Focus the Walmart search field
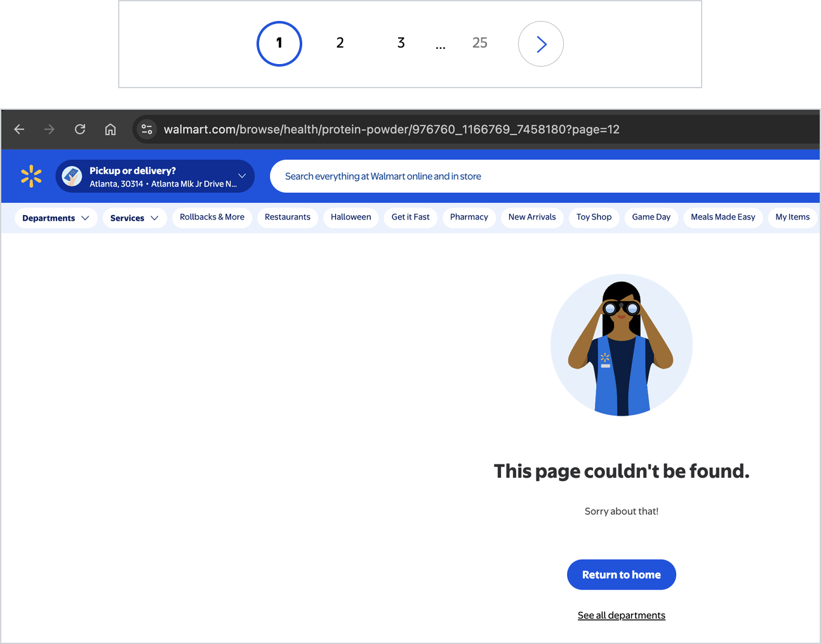The height and width of the screenshot is (644, 821). [545, 176]
